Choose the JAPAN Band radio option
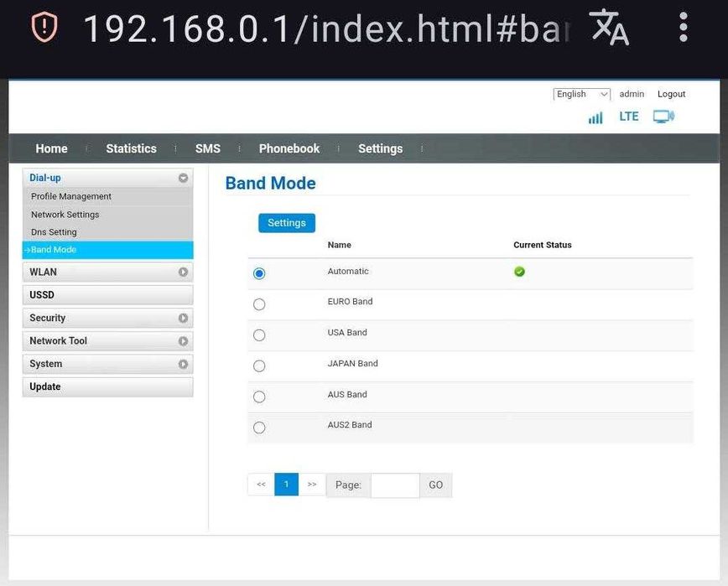 click(x=259, y=366)
